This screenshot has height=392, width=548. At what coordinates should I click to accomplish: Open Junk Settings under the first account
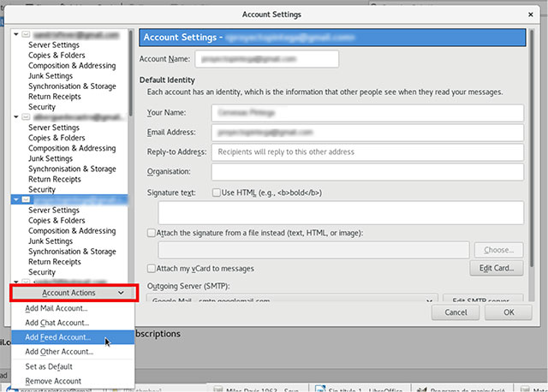[x=51, y=76]
